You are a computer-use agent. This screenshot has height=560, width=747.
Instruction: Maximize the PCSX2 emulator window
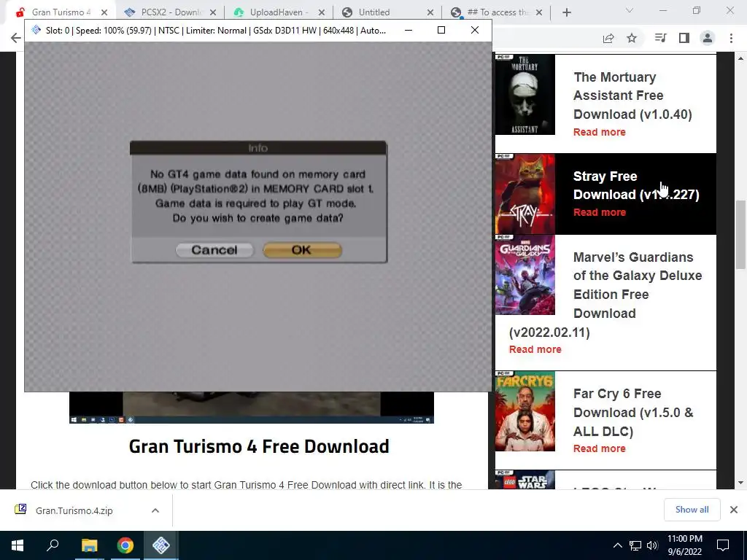[x=441, y=30]
